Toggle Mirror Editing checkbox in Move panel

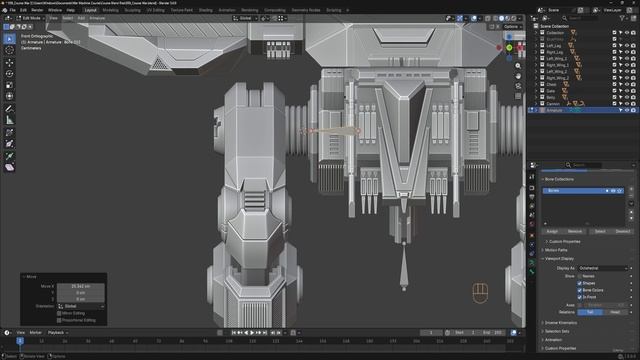pos(59,313)
